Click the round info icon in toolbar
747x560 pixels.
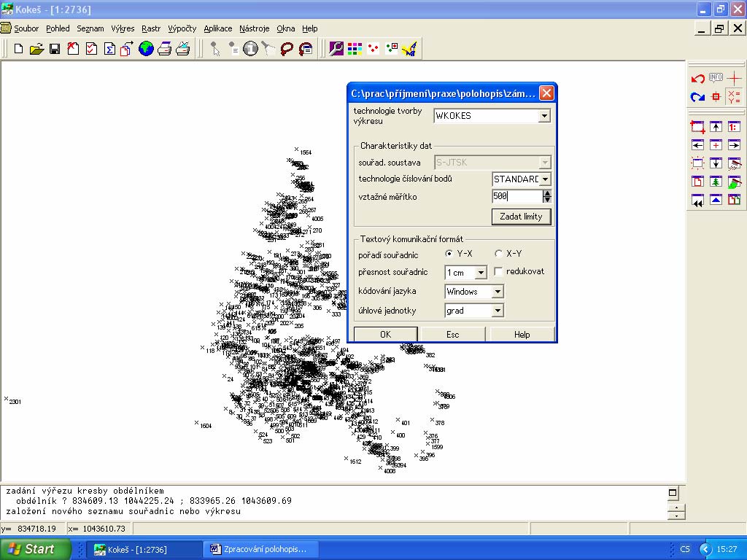tap(250, 49)
